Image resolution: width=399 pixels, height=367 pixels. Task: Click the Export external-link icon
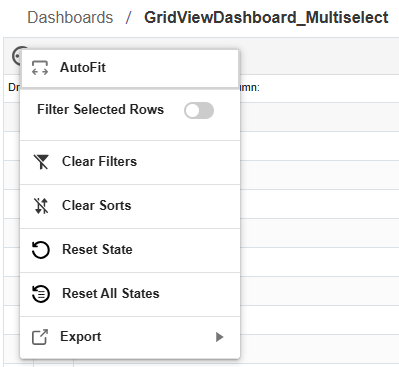coord(40,337)
